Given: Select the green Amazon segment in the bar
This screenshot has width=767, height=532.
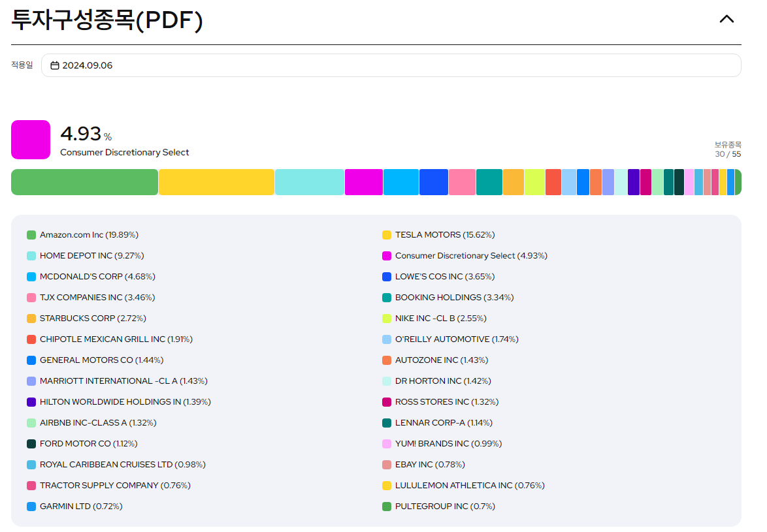Looking at the screenshot, I should pos(85,182).
